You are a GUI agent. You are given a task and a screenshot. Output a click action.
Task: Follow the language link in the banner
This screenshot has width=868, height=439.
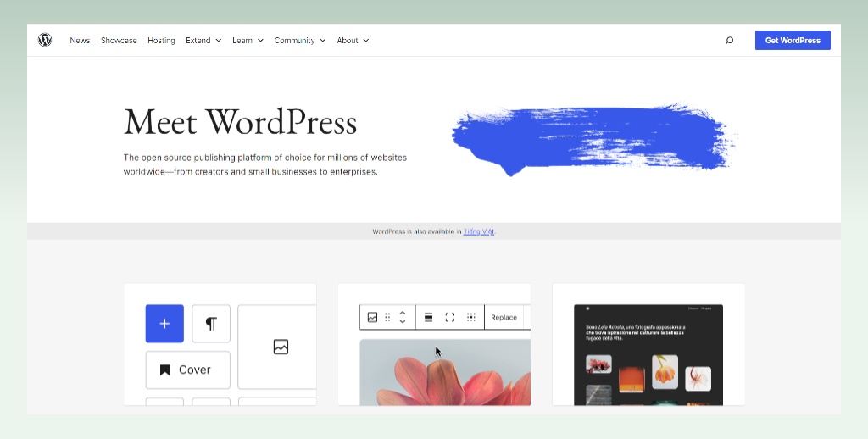[478, 231]
